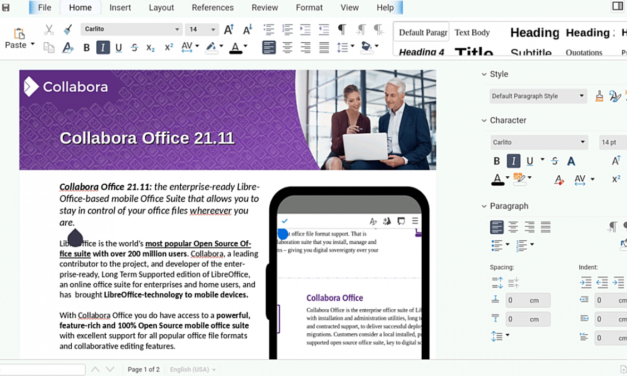Click Decrease Paragraph Spacing icon in sidebar
This screenshot has height=376, width=627.
[x=513, y=283]
